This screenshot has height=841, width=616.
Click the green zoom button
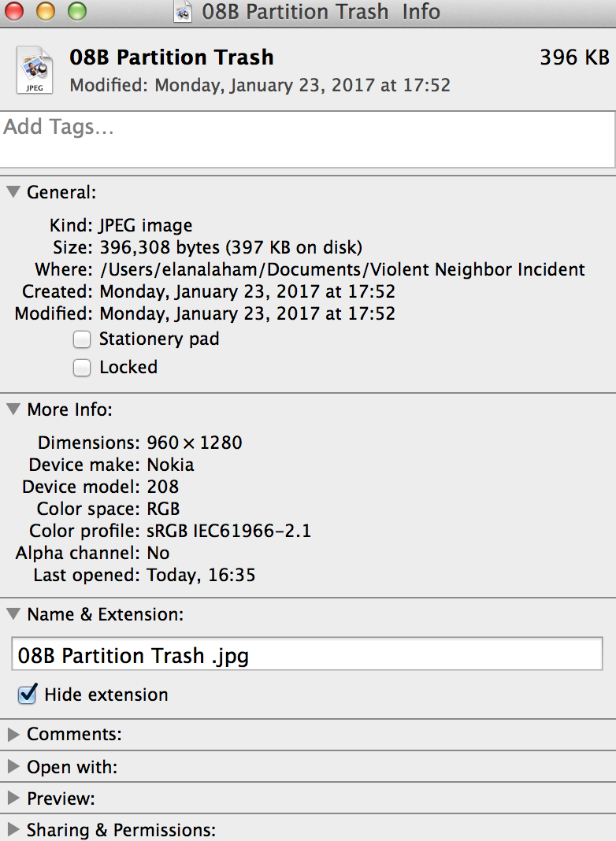(x=77, y=11)
